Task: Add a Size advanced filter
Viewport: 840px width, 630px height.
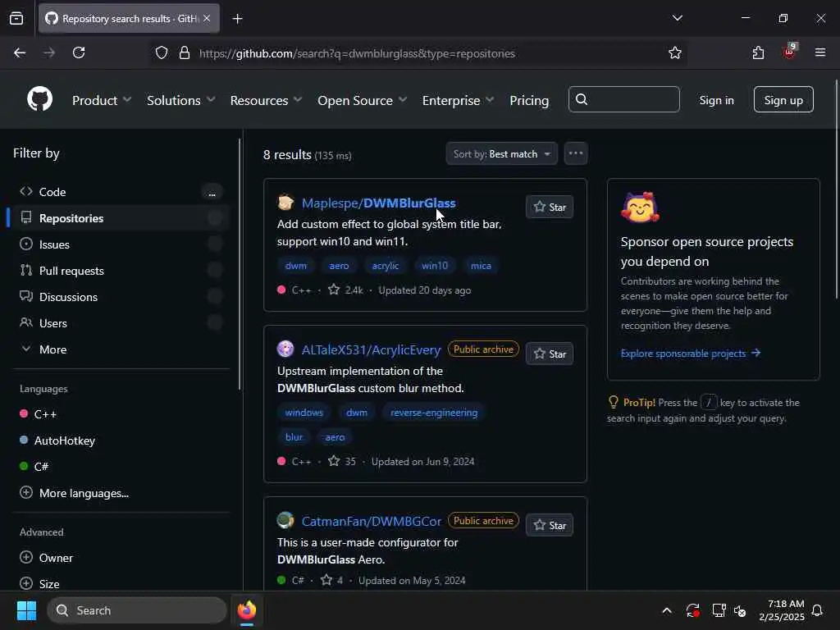Action: point(39,584)
